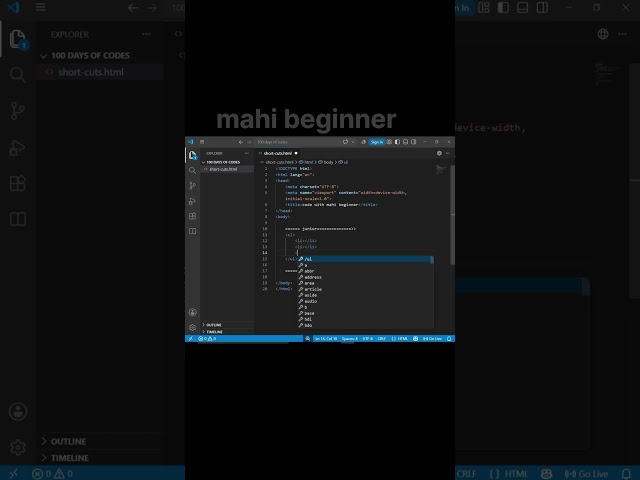Click CRLF in the center window status bar
Viewport: 640px width, 480px height.
coord(382,339)
